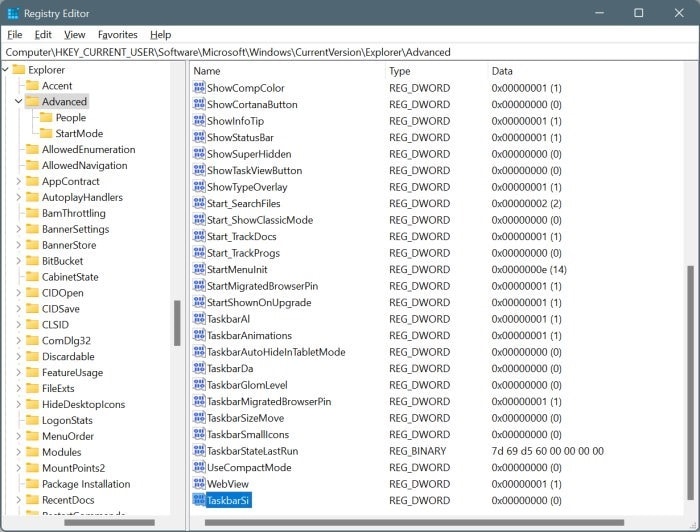This screenshot has height=532, width=700.
Task: Click the StartMenuInit value icon
Action: point(199,269)
